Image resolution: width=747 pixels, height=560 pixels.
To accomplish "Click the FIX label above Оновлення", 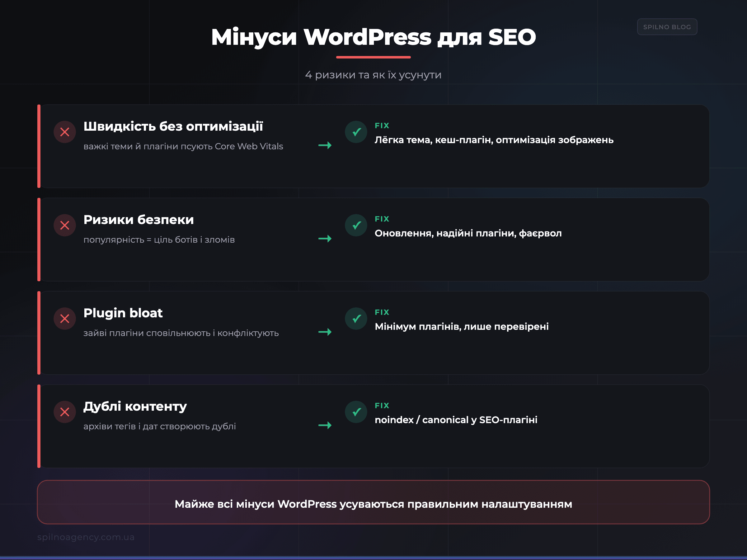I will (x=382, y=219).
